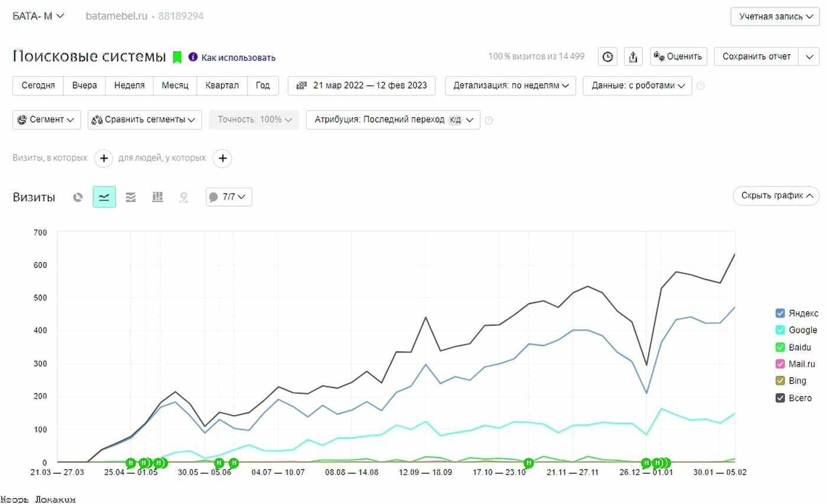Click the Google legend label
This screenshot has height=504, width=827.
coord(803,330)
